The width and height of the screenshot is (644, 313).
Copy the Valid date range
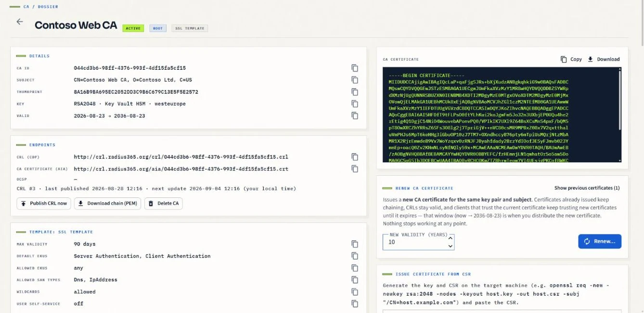355,116
